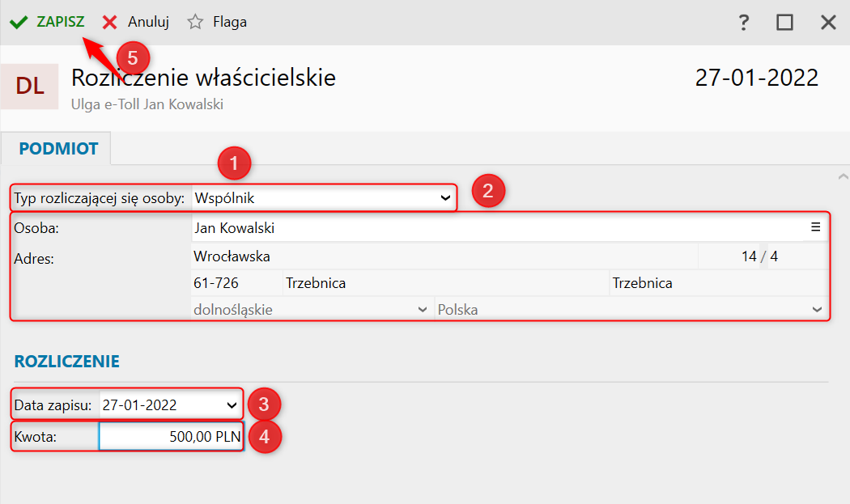Viewport: 850px width, 504px height.
Task: Click the Osoba field showing Jan Kowalski
Action: 499,228
